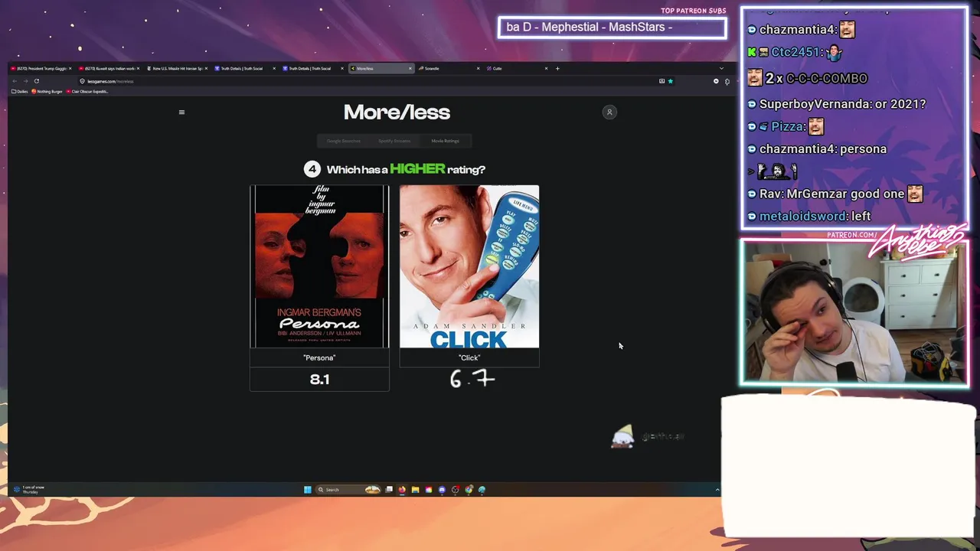Screen dimensions: 980x551
Task: Close the Cutle browser tab
Action: point(546,68)
